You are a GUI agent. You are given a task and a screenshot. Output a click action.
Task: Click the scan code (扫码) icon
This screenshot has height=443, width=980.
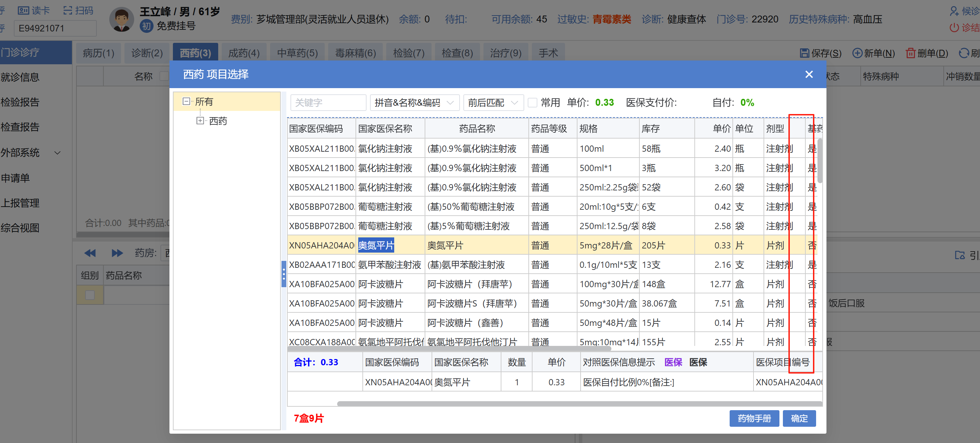[67, 10]
